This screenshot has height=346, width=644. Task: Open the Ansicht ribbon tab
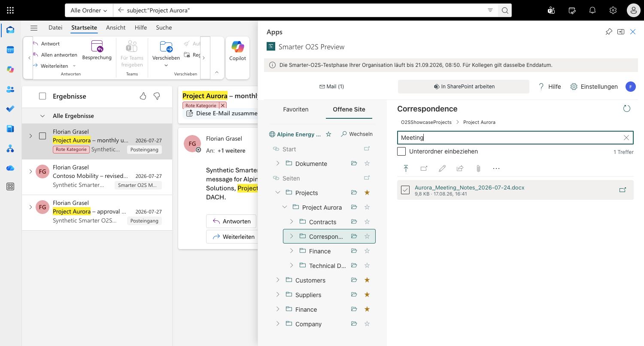click(116, 27)
